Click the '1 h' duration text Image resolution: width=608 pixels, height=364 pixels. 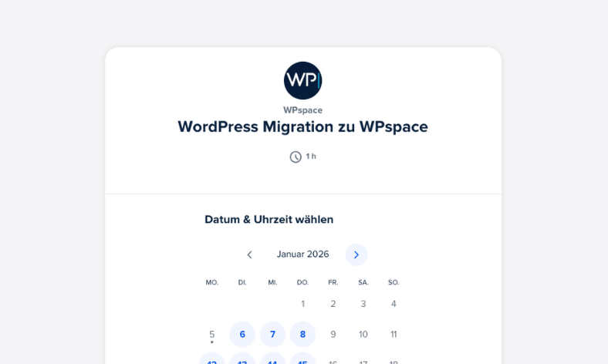(311, 157)
